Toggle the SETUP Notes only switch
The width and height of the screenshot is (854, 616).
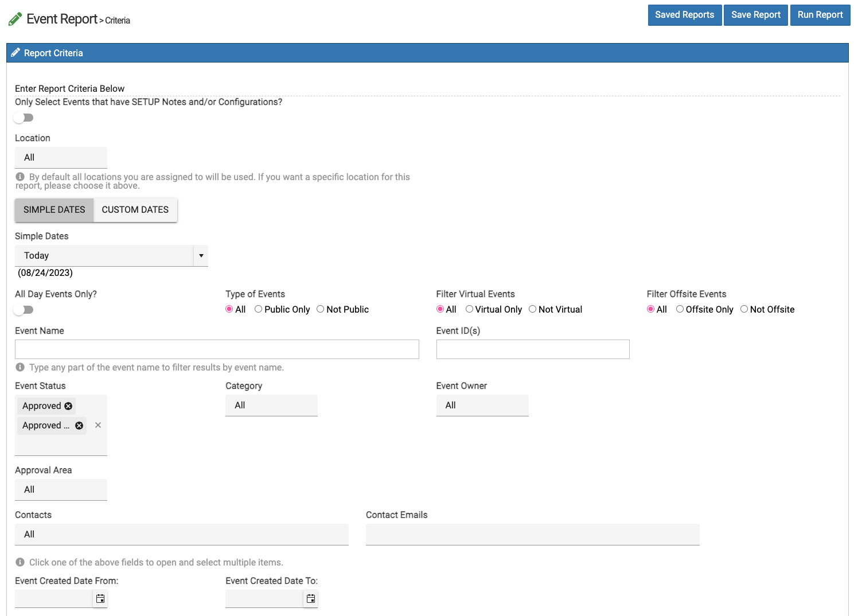click(24, 118)
